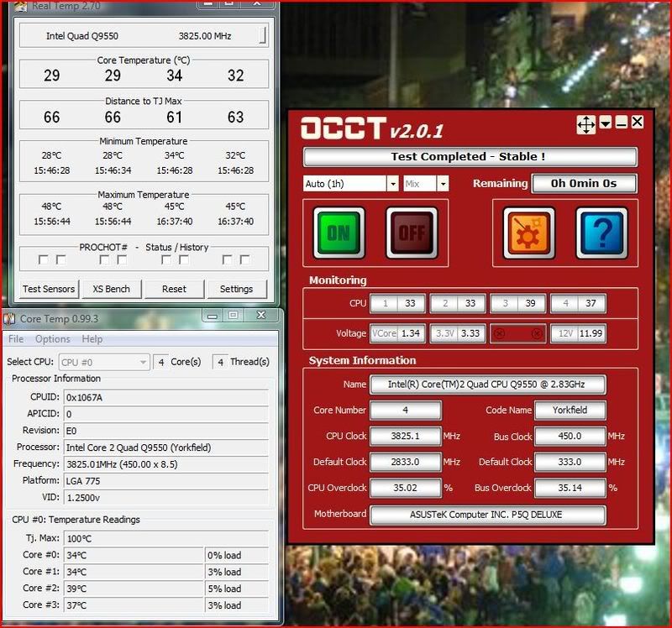Click the OCCT title bar down-arrow button
Viewport: 672px width, 628px height.
[605, 123]
